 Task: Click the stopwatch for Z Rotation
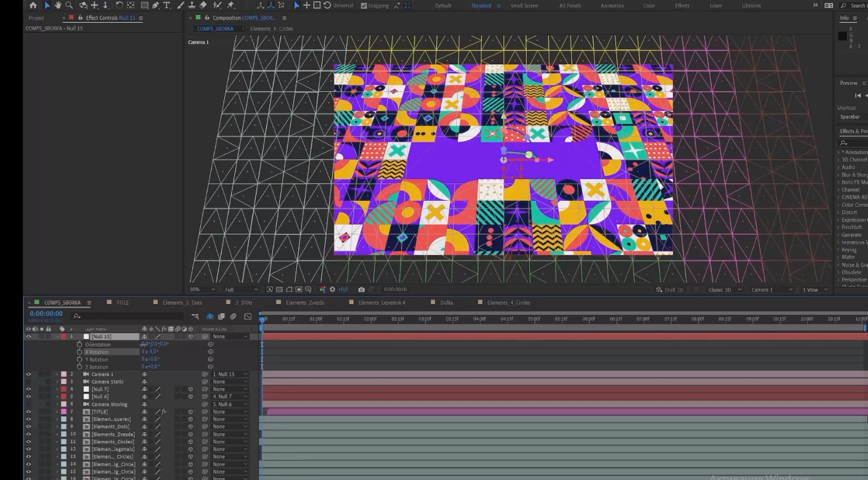coord(79,367)
